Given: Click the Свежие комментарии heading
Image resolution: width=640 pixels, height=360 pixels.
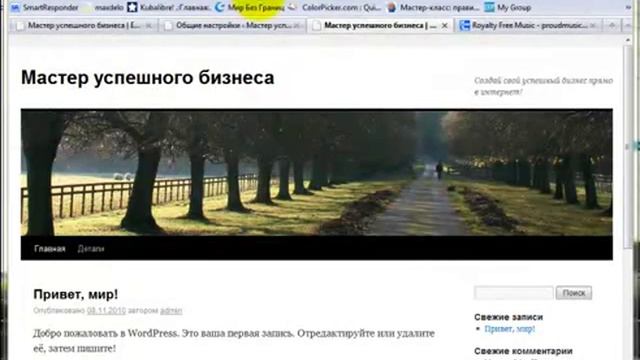Looking at the screenshot, I should (523, 351).
